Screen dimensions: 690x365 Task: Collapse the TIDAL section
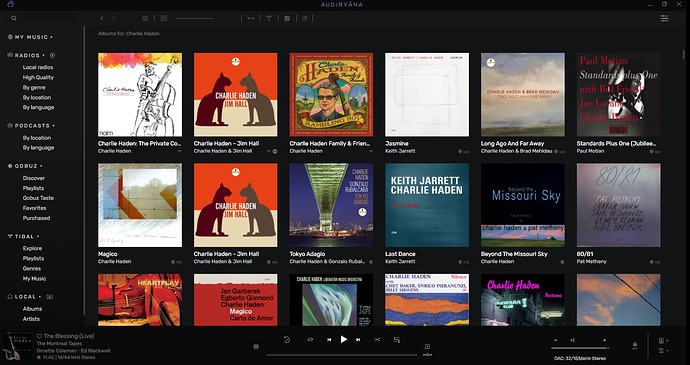pyautogui.click(x=24, y=237)
